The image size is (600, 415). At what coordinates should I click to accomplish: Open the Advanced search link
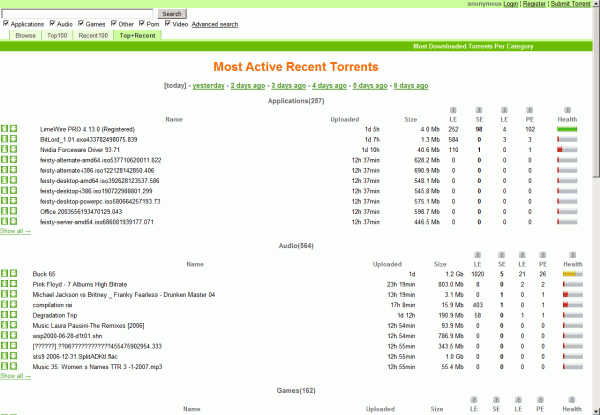pos(215,24)
